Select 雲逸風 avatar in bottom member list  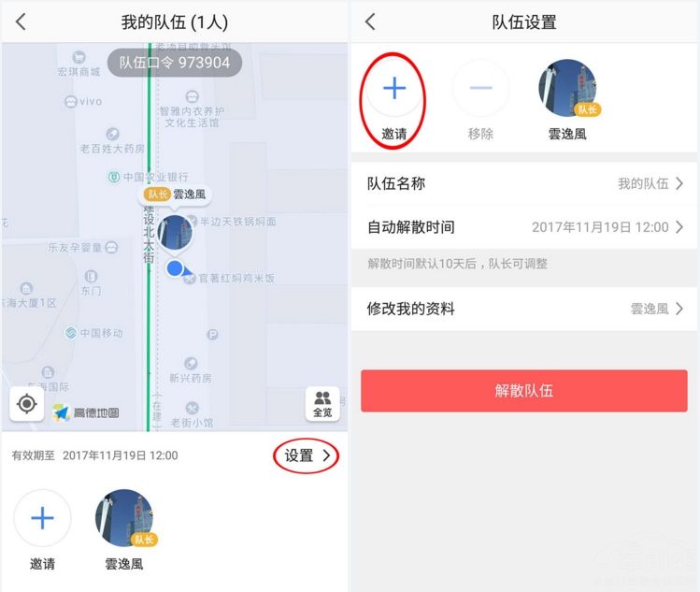(x=124, y=518)
